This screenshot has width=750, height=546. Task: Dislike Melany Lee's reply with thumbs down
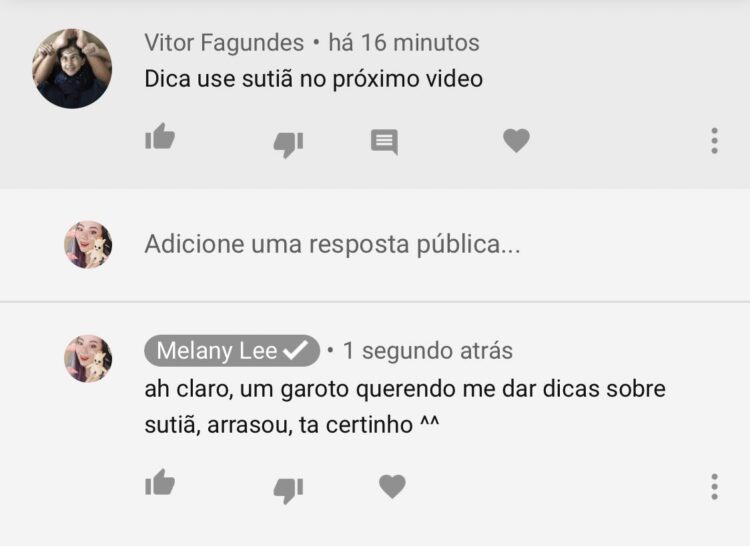point(288,490)
